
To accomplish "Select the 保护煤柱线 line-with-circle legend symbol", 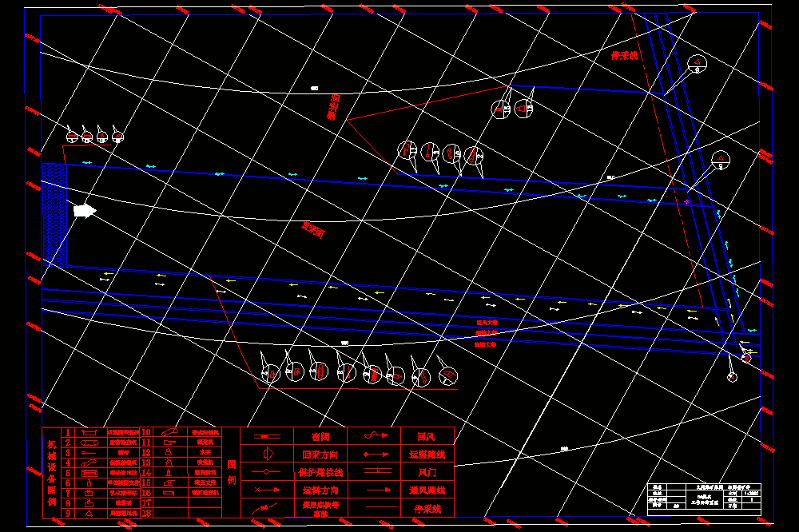I will tap(266, 472).
